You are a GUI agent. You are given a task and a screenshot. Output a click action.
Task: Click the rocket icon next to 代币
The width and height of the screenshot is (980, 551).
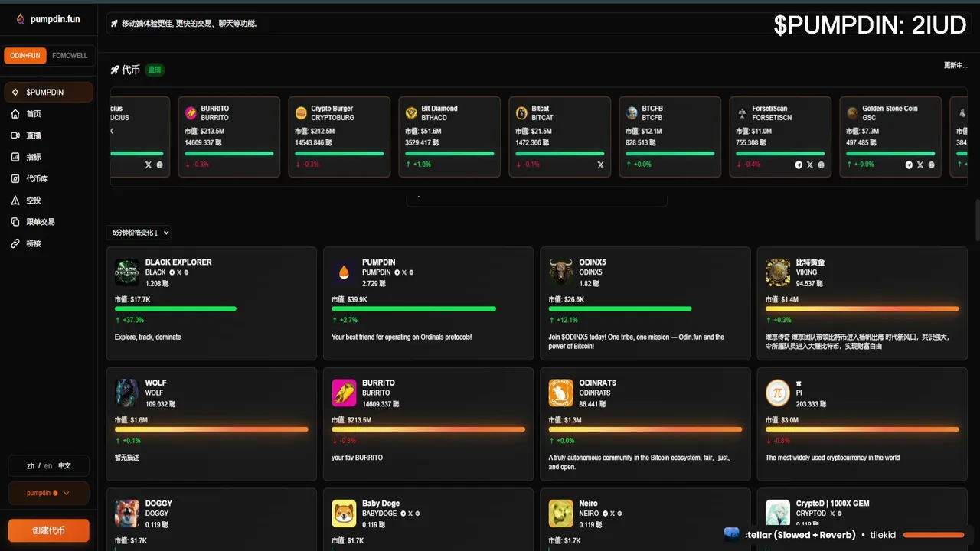(115, 70)
